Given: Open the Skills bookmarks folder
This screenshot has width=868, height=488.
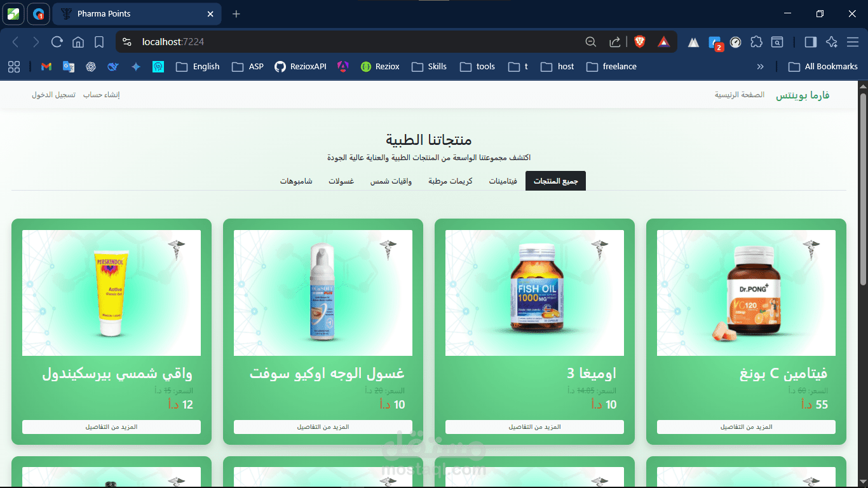Looking at the screenshot, I should pos(429,66).
